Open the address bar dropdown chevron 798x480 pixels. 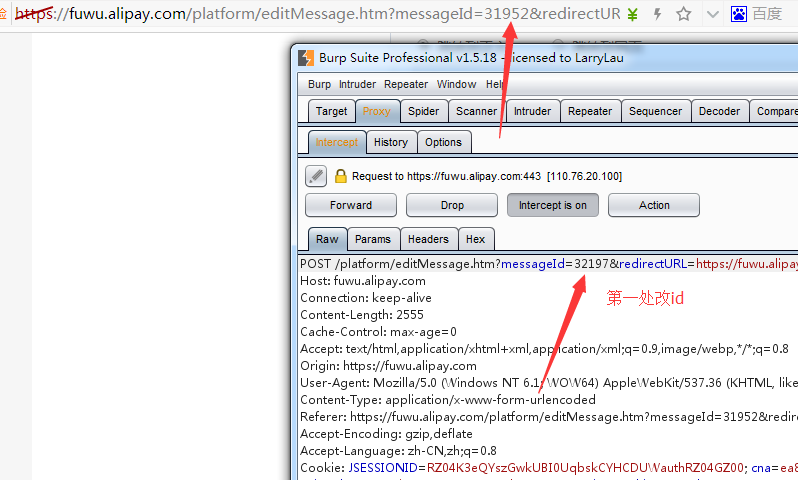point(712,14)
